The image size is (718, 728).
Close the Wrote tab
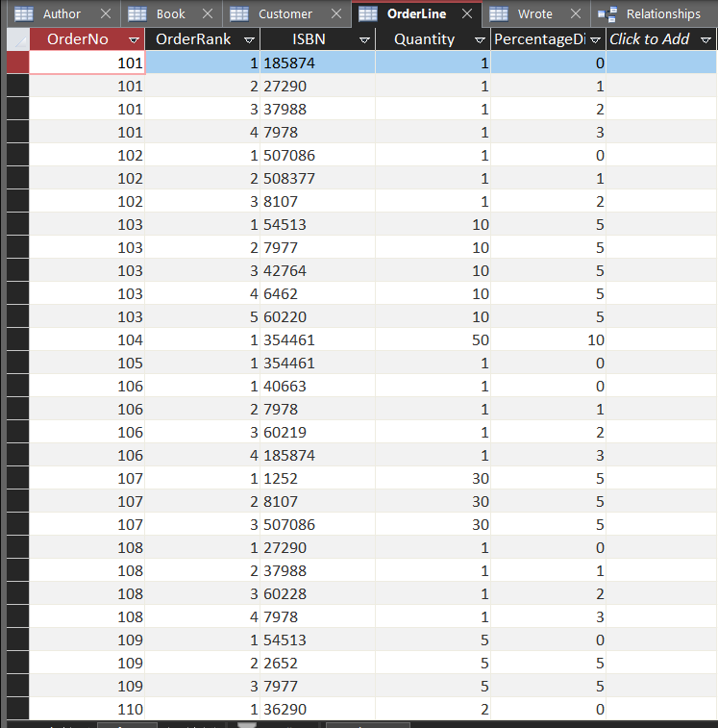click(x=576, y=13)
